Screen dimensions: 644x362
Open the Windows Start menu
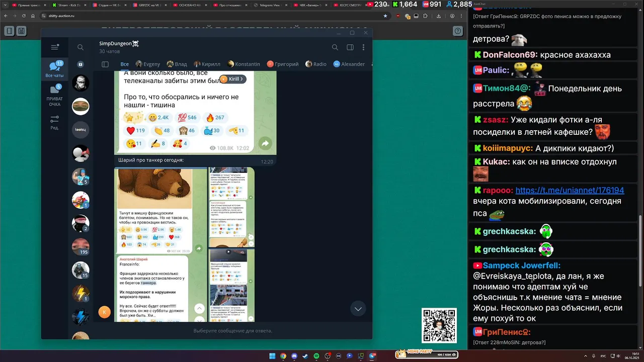(x=272, y=356)
